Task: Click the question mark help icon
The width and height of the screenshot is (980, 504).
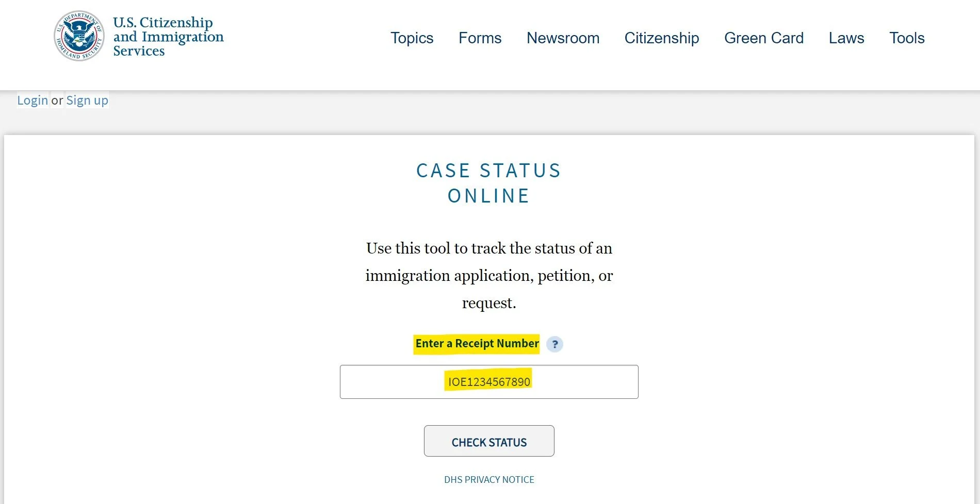Action: (x=554, y=344)
